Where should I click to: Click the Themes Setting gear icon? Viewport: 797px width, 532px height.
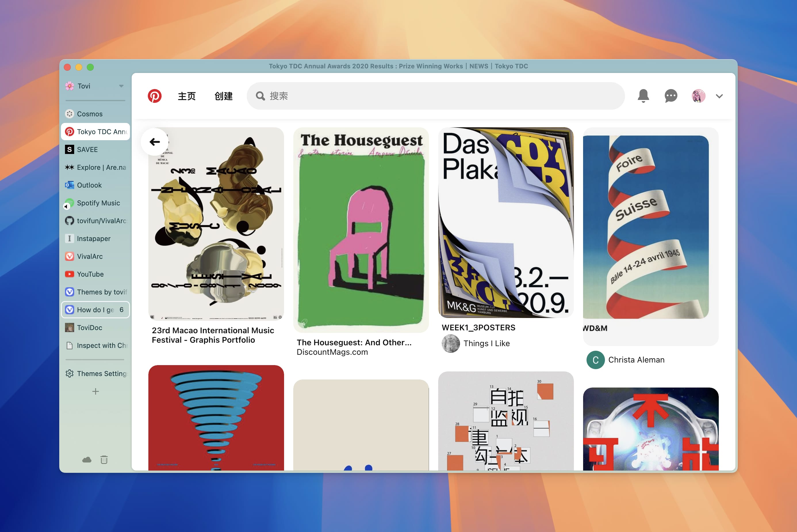70,373
